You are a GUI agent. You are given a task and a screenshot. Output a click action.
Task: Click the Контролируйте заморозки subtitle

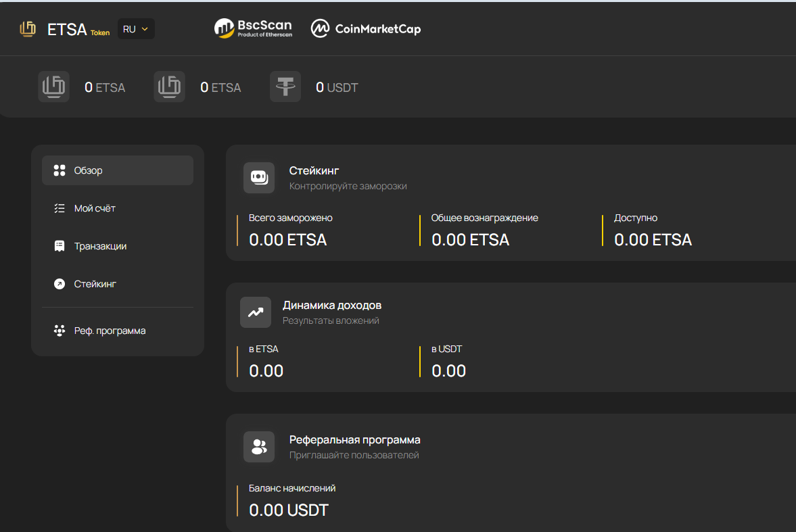point(348,187)
